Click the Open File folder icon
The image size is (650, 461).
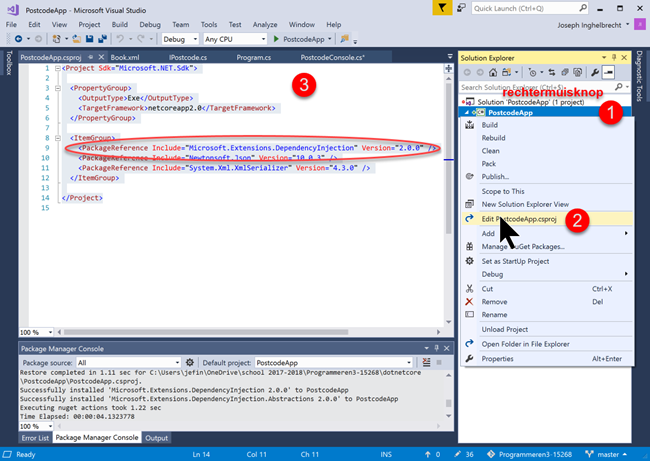pyautogui.click(x=77, y=39)
